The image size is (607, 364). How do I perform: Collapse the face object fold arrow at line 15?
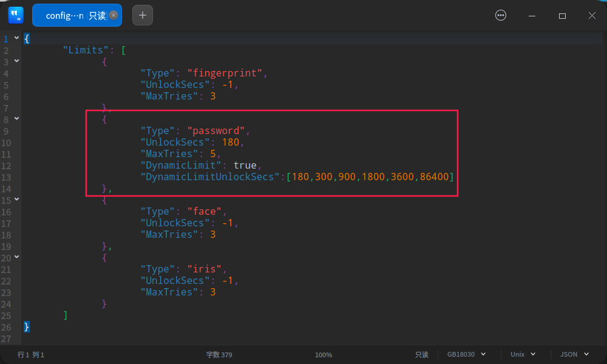pyautogui.click(x=16, y=199)
